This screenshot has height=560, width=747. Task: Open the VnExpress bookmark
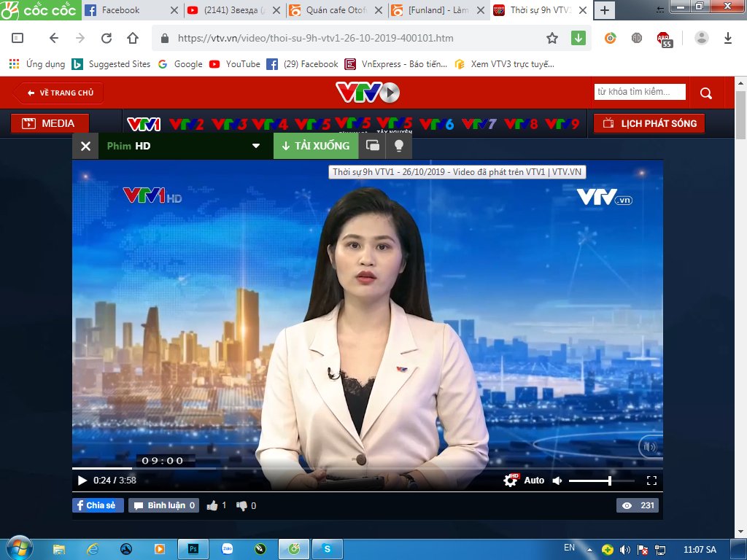click(x=396, y=64)
